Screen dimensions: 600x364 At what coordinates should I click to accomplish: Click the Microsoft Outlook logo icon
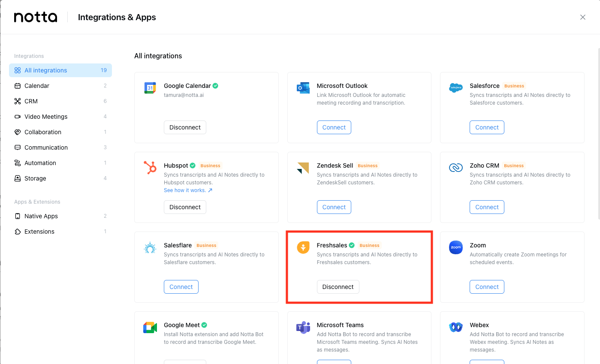303,88
